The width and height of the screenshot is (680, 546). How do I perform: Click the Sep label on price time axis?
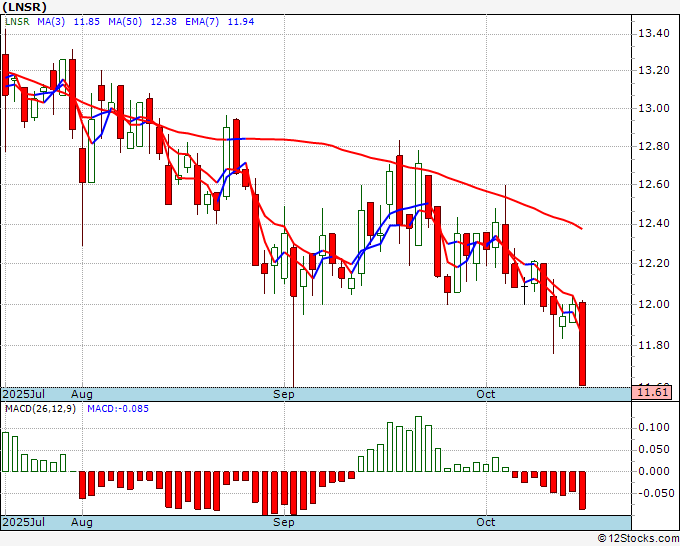(x=284, y=394)
